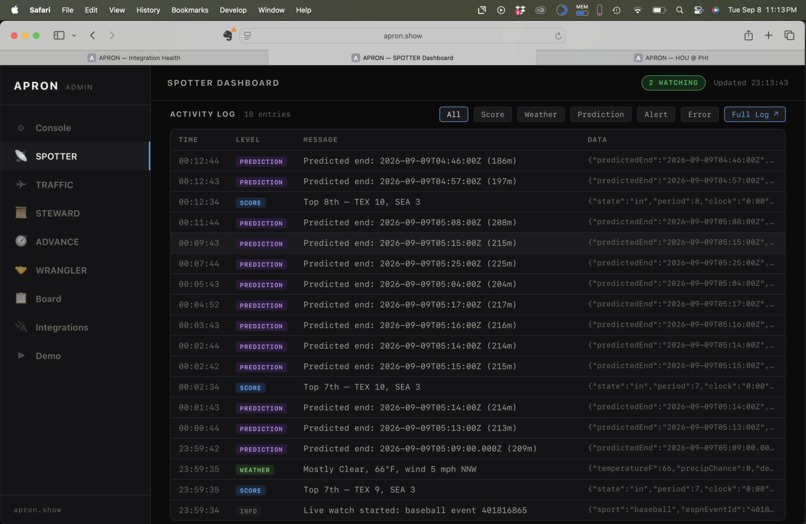Viewport: 806px width, 524px height.
Task: Click the 2 WATCHING status badge
Action: 673,83
